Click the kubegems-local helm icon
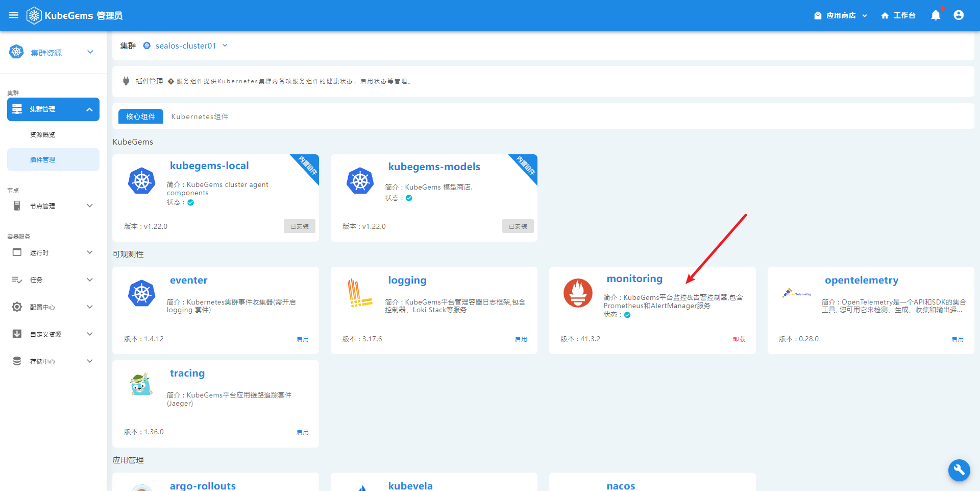The image size is (980, 491). 142,181
